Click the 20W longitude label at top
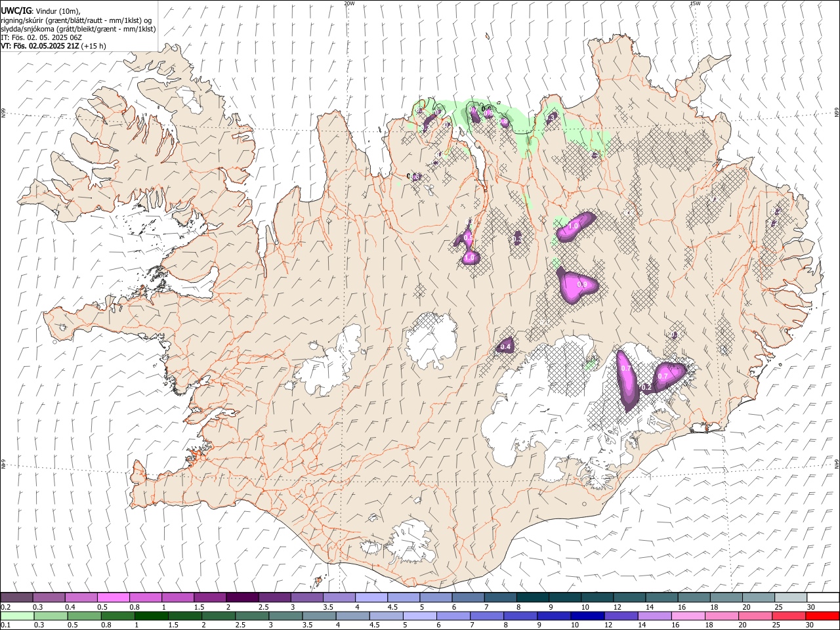 click(x=350, y=3)
